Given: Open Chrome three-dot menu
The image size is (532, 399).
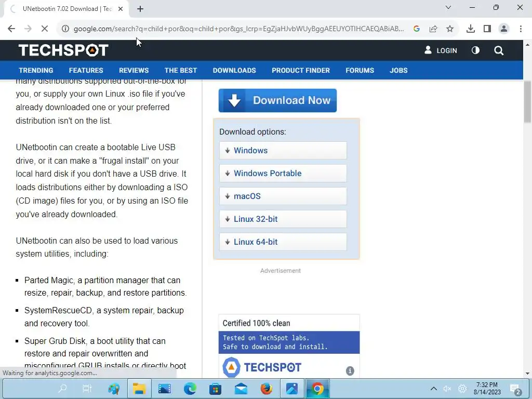Looking at the screenshot, I should [521, 29].
